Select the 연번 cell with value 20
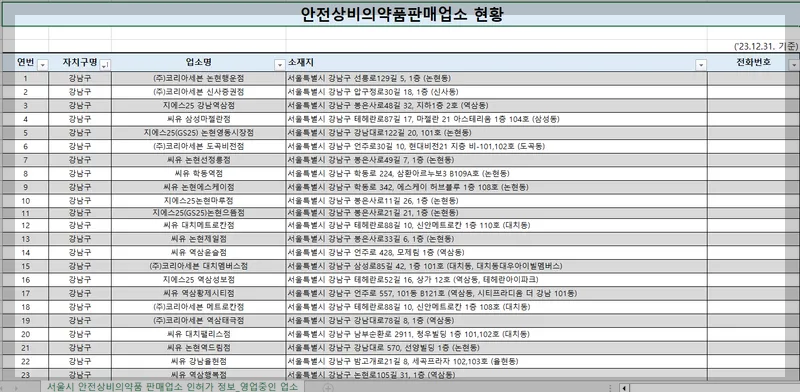Viewport: 800px width, 392px height. coord(26,335)
